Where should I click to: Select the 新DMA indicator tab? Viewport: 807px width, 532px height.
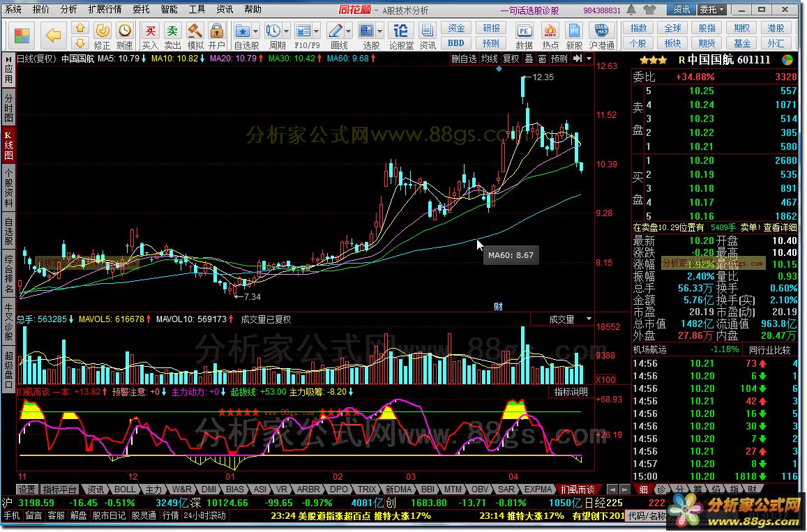398,489
